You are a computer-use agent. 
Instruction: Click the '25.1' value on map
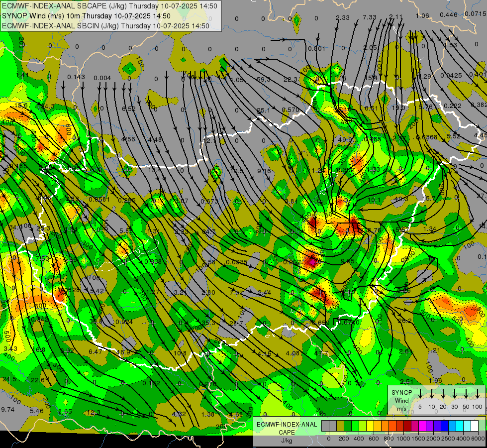263,110
